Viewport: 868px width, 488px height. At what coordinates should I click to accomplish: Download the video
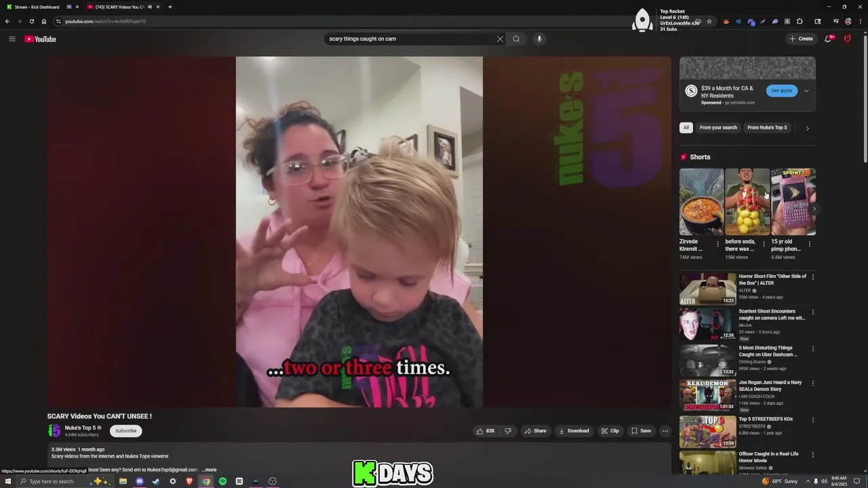point(574,430)
